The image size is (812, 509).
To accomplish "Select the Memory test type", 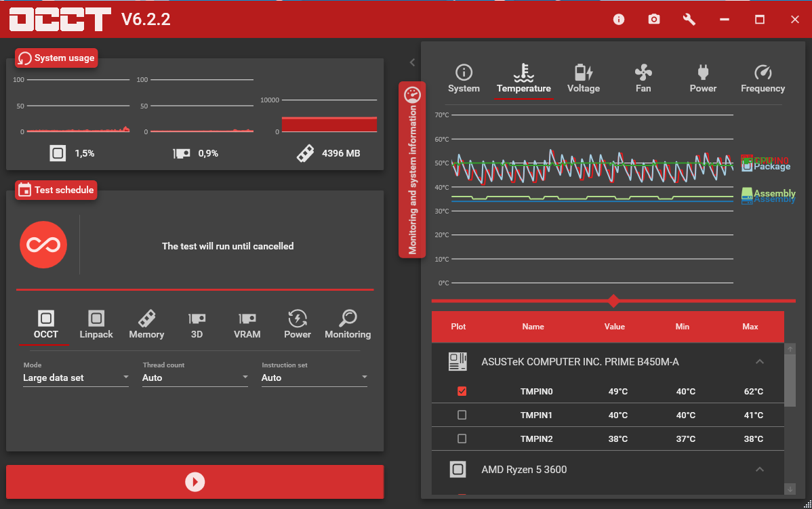I will click(x=146, y=325).
